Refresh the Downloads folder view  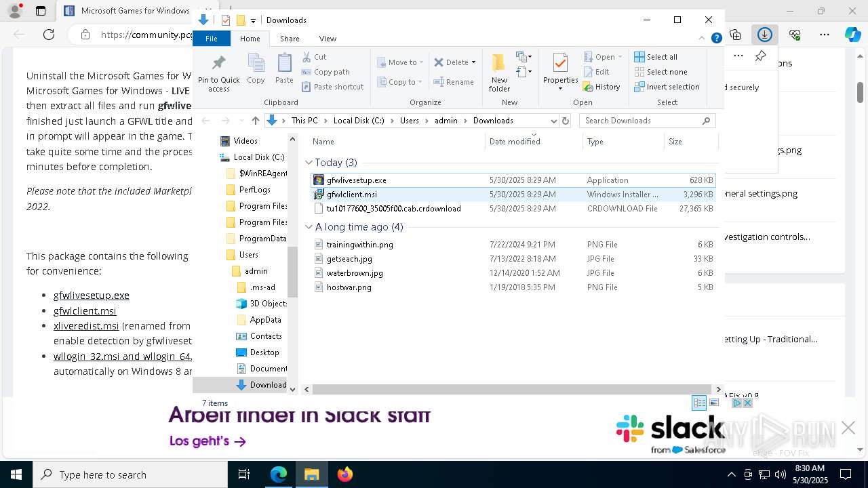point(566,121)
